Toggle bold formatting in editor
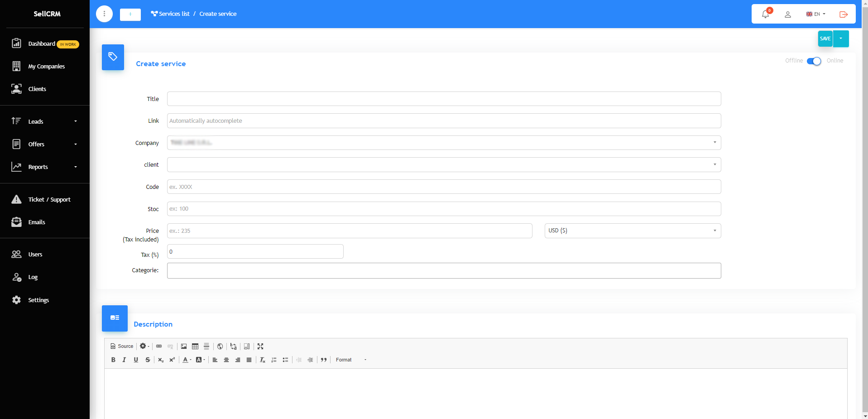 [113, 360]
